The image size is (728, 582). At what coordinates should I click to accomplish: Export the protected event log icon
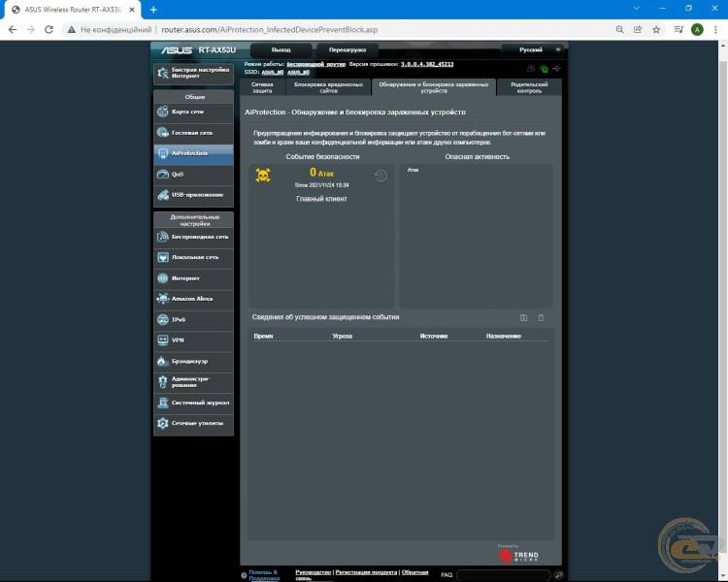pyautogui.click(x=524, y=317)
